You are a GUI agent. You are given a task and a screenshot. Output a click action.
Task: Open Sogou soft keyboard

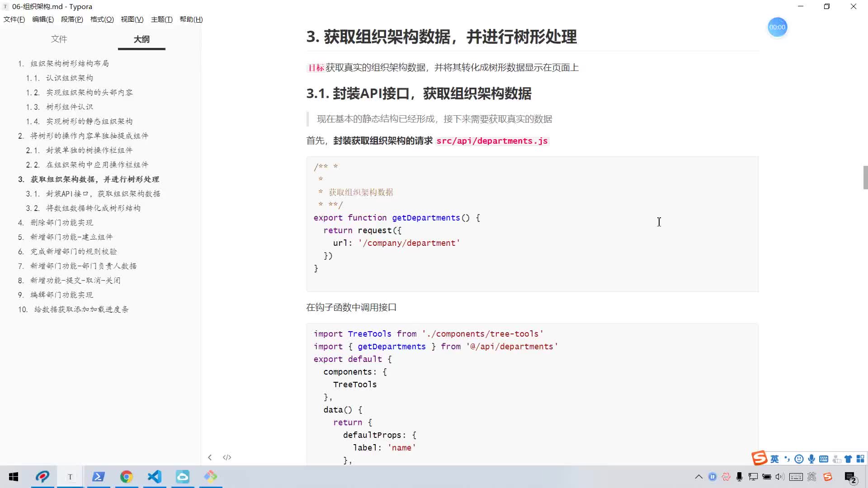point(824,459)
